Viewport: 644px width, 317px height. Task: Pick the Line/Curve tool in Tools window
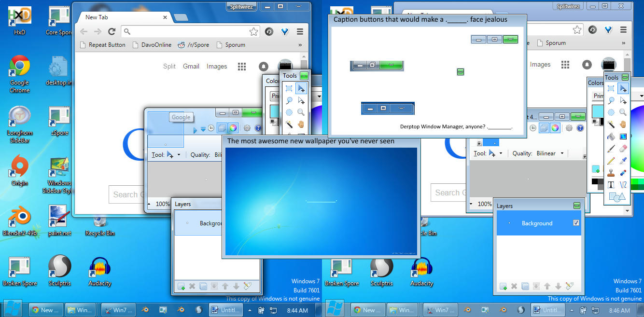point(623,185)
